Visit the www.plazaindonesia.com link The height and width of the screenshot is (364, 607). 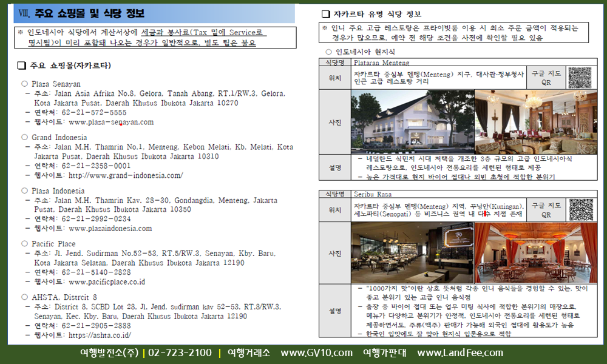(x=110, y=229)
